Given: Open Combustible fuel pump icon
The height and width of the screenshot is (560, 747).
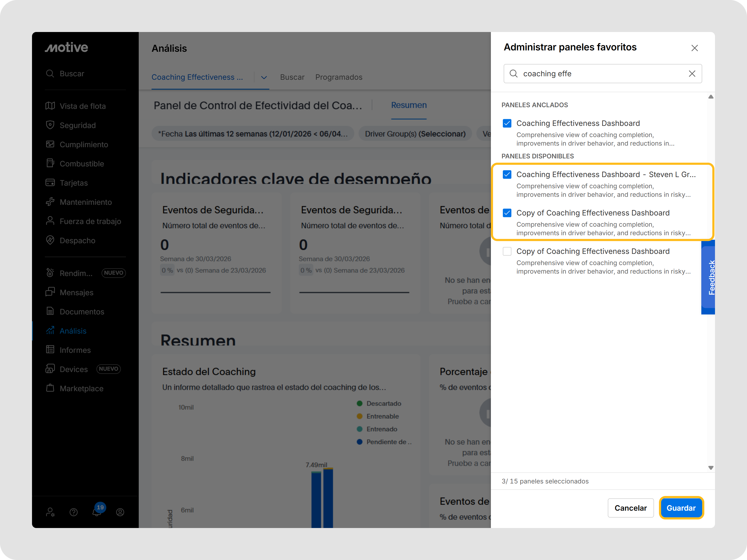Looking at the screenshot, I should [x=50, y=163].
